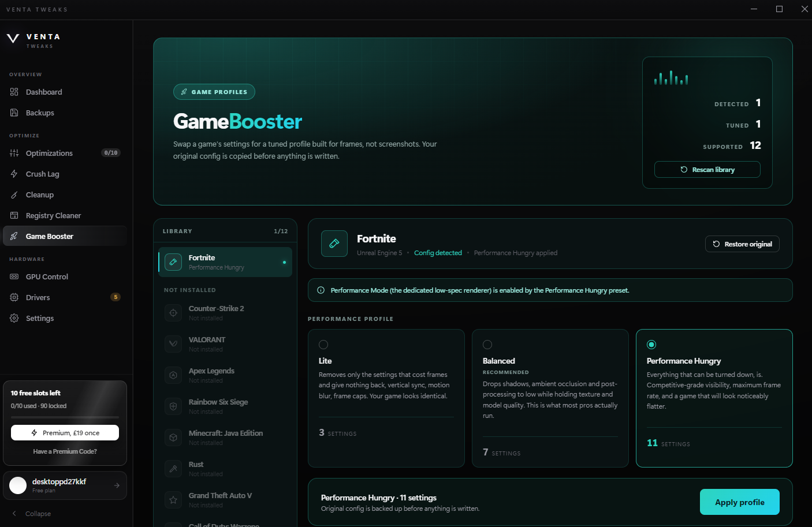This screenshot has width=812, height=527.
Task: Select the Lite profile radio button
Action: click(x=323, y=345)
